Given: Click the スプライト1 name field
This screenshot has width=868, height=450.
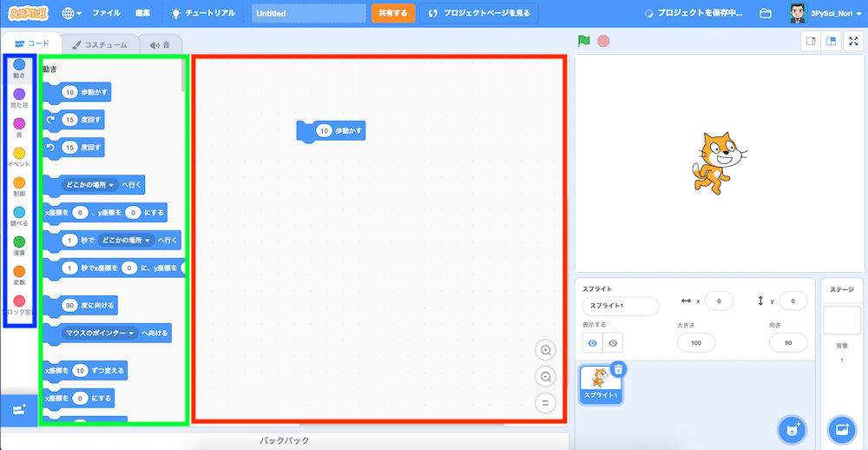Looking at the screenshot, I should coord(621,307).
